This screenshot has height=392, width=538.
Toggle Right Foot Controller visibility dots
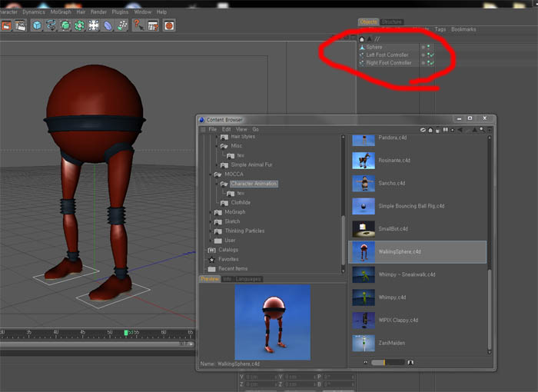[x=429, y=63]
